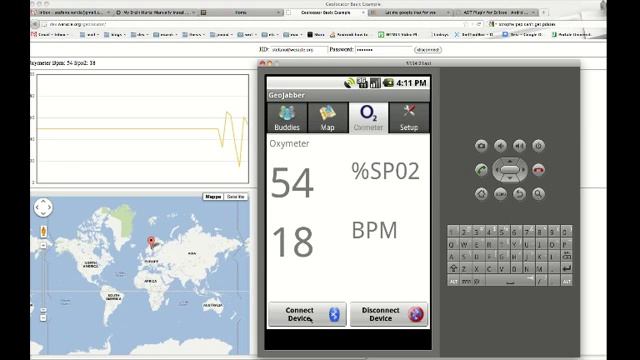Click the emulator Search magnifier button
Viewport: 640px width, 360px height.
click(538, 194)
